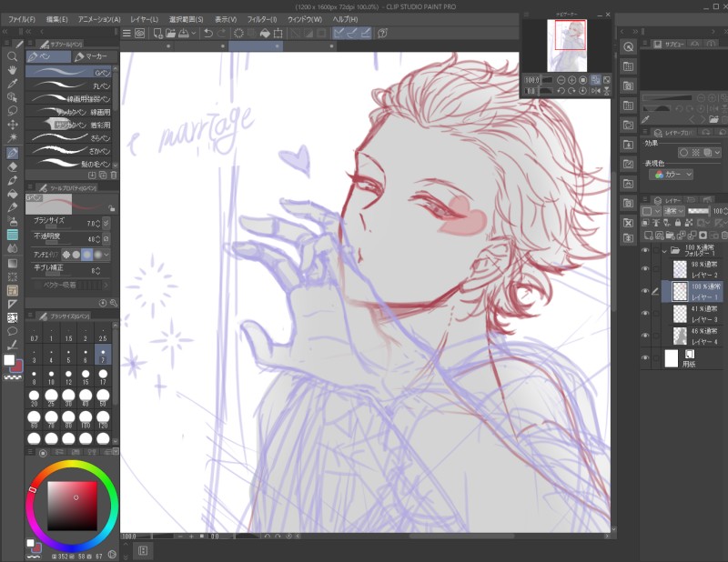728x562 pixels.
Task: Select the Eraser tool
Action: [13, 166]
